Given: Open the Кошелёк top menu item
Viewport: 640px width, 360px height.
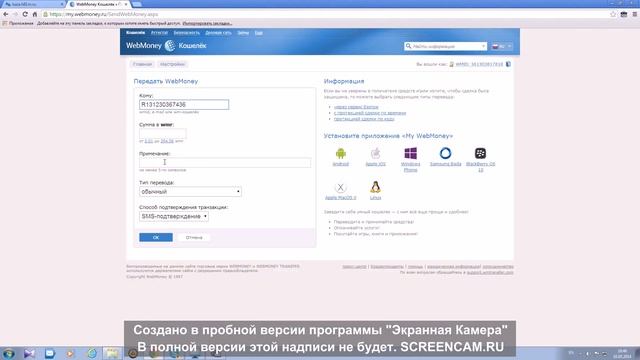Looking at the screenshot, I should pos(136,33).
